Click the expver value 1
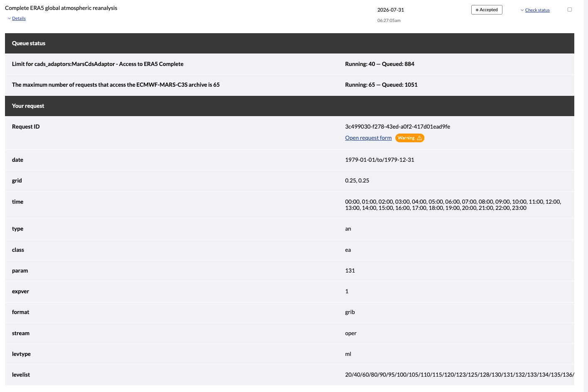The width and height of the screenshot is (588, 392). point(347,291)
